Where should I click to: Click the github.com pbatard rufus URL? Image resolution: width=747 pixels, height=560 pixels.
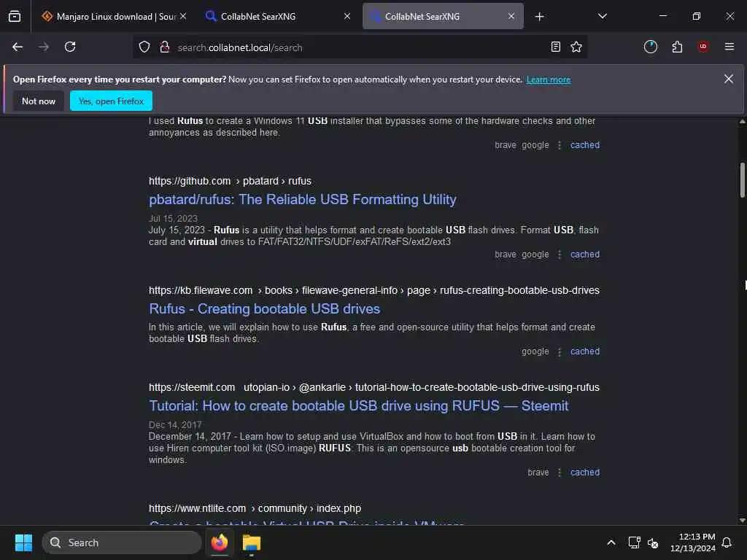click(230, 181)
